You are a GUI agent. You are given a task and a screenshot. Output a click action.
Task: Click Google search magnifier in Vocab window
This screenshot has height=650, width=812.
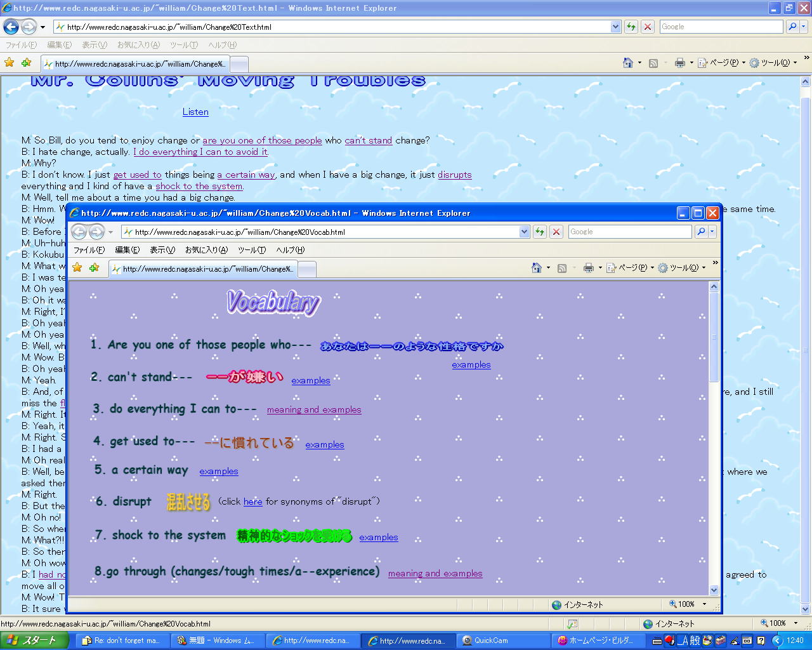(x=701, y=232)
